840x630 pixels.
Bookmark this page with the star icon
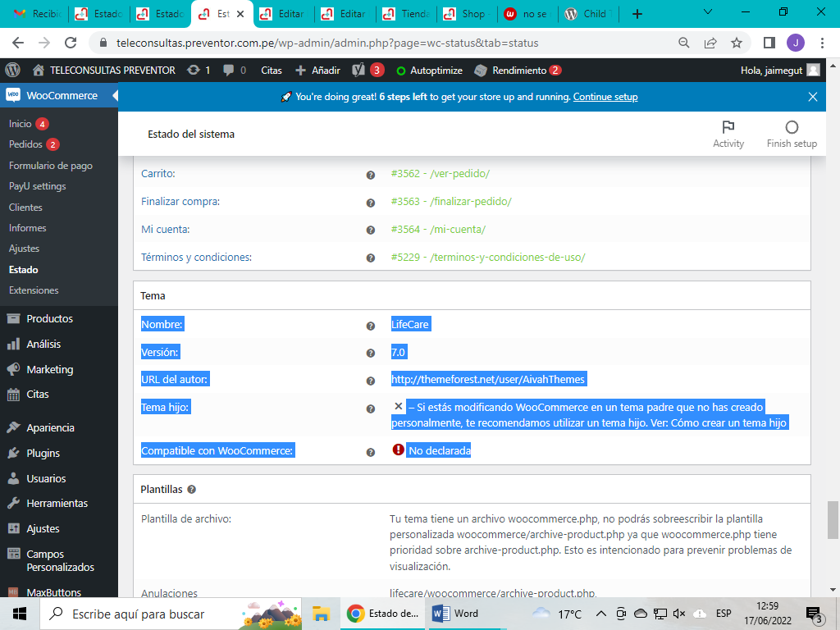point(737,43)
